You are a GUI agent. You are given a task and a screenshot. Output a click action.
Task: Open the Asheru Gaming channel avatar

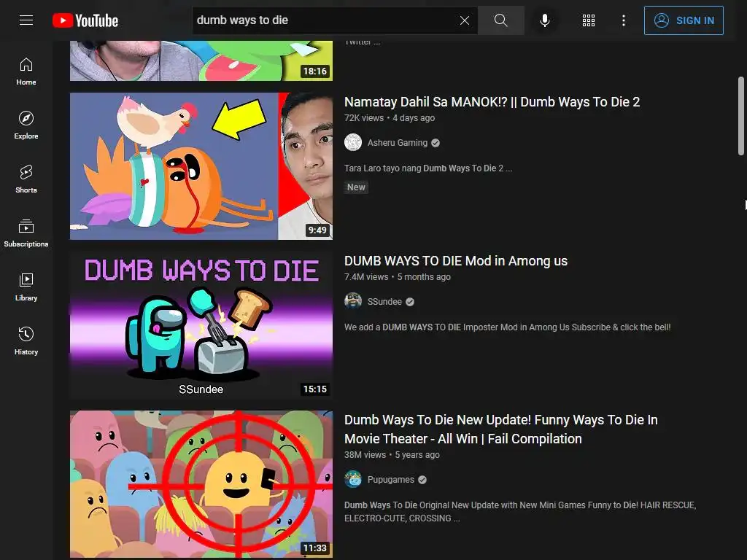353,142
